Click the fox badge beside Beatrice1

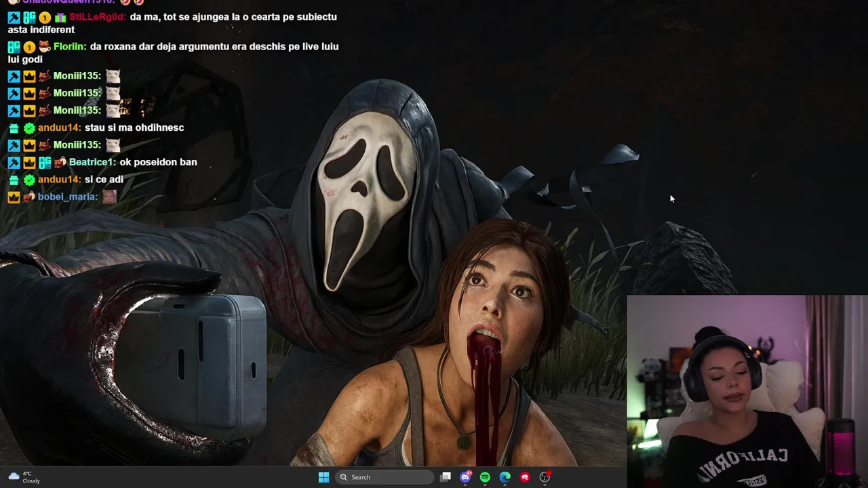[60, 163]
